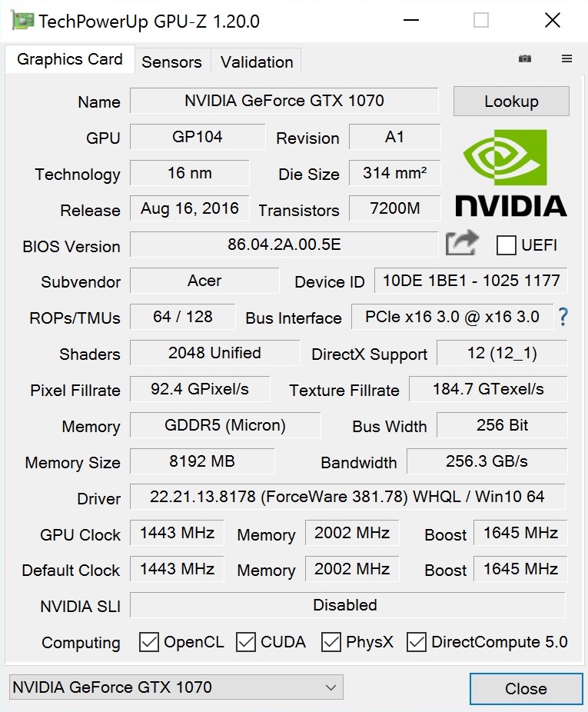
Task: Open the NVIDIA GeForce GTX 1070 combo box
Action: (x=176, y=687)
